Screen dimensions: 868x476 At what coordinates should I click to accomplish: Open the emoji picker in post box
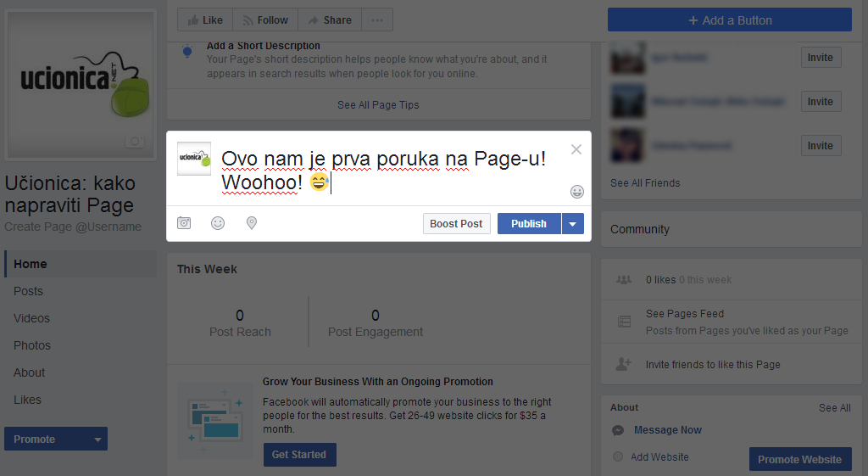577,192
